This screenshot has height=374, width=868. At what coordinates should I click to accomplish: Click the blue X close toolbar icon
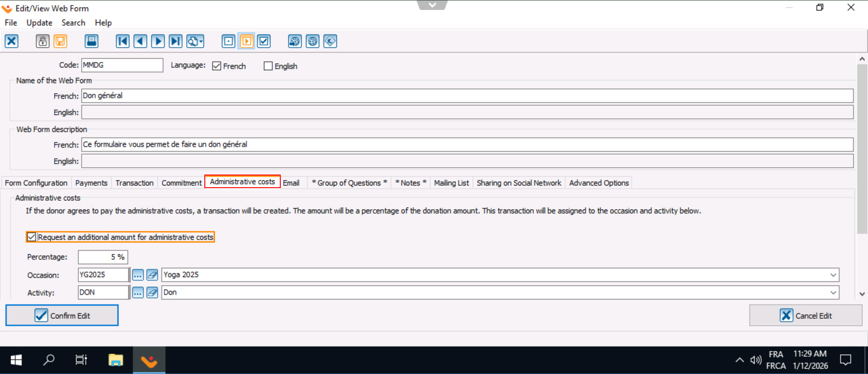point(12,41)
